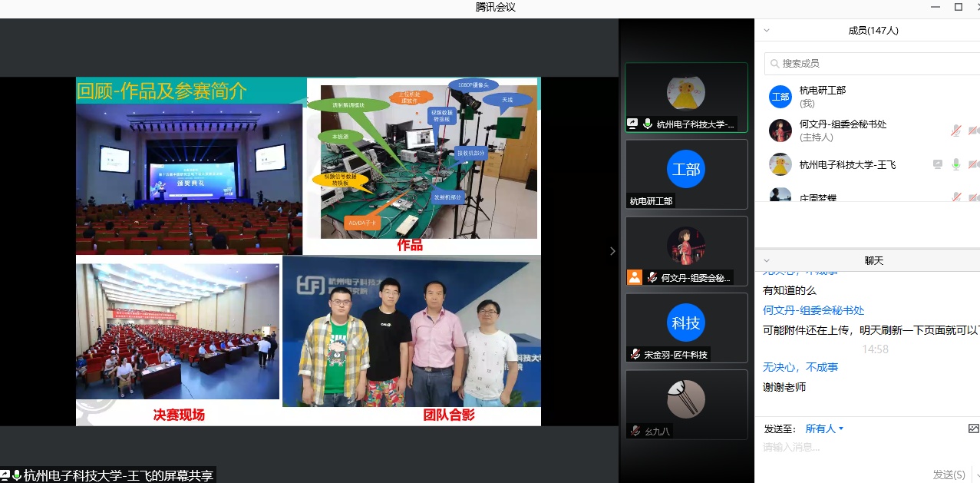Click the blue 工部 avatar in member list

coord(780,97)
